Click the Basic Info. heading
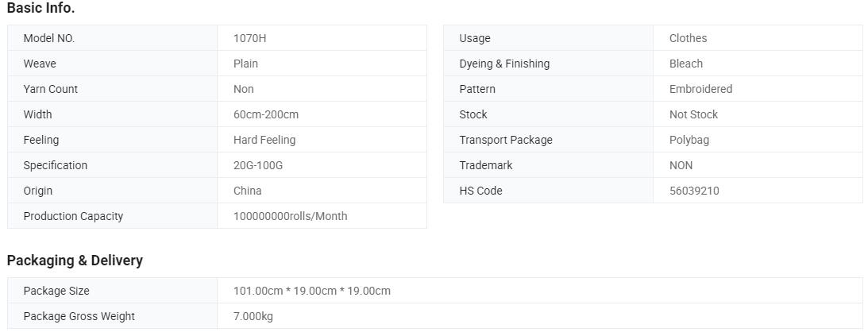The image size is (868, 336). pos(41,8)
